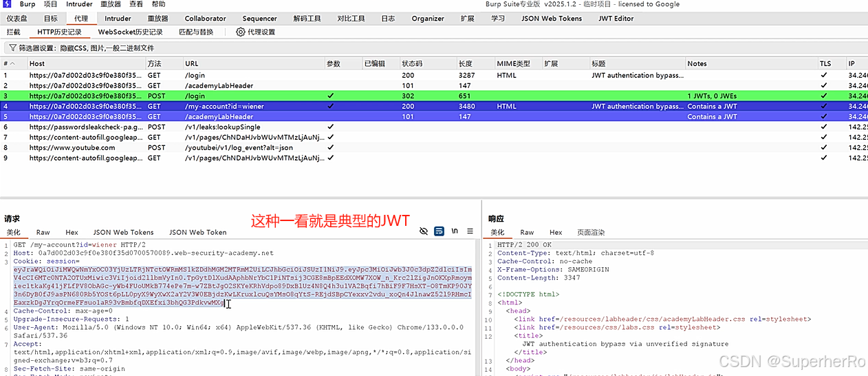Select row 2 /academyLabHeader request
Screen dimensions: 868x376
[x=434, y=85]
